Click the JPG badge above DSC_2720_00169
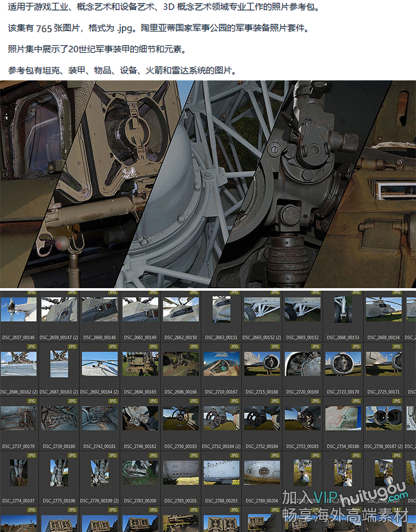 coord(315,346)
